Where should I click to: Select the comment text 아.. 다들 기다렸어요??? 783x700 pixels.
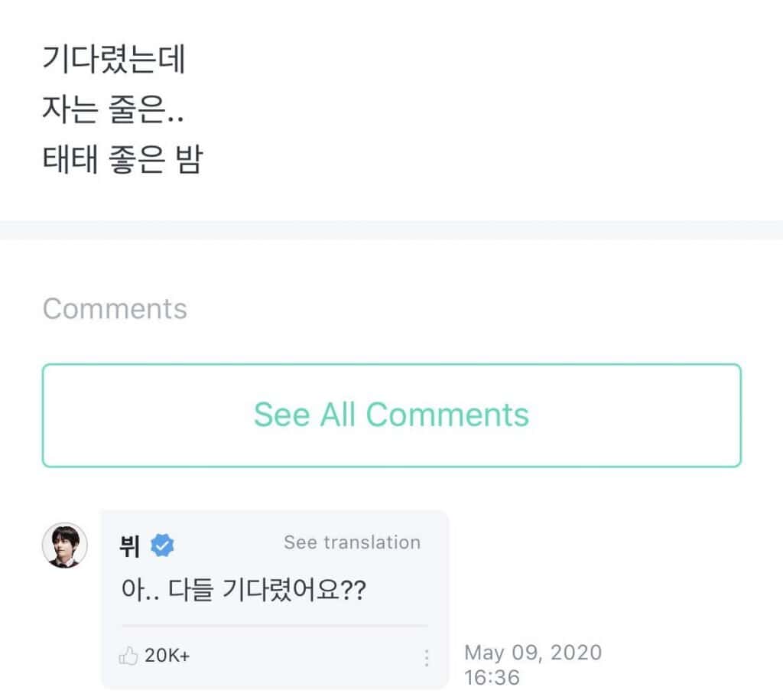click(244, 591)
